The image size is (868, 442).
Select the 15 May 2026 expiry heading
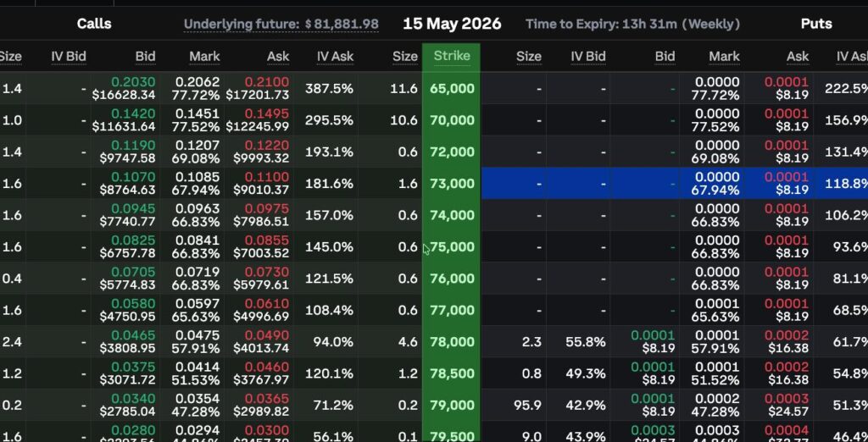point(452,24)
